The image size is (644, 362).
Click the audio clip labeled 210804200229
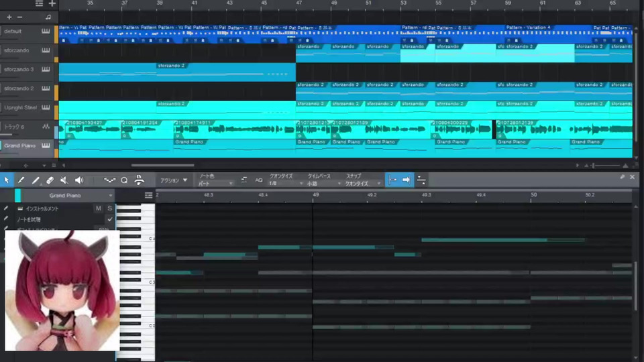point(461,129)
